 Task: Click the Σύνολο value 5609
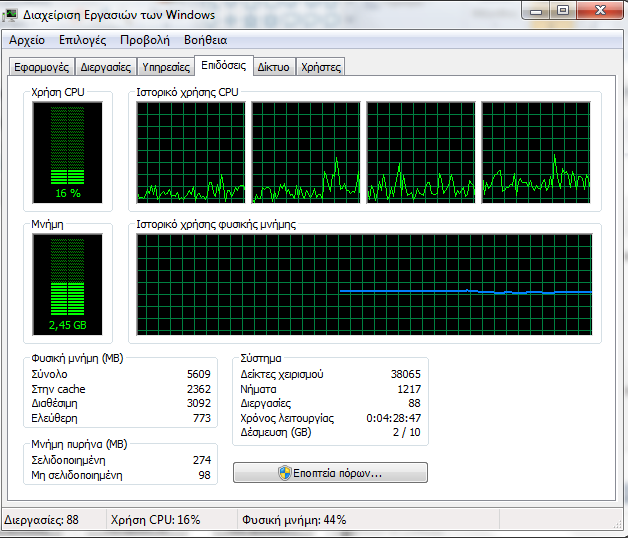[x=199, y=374]
